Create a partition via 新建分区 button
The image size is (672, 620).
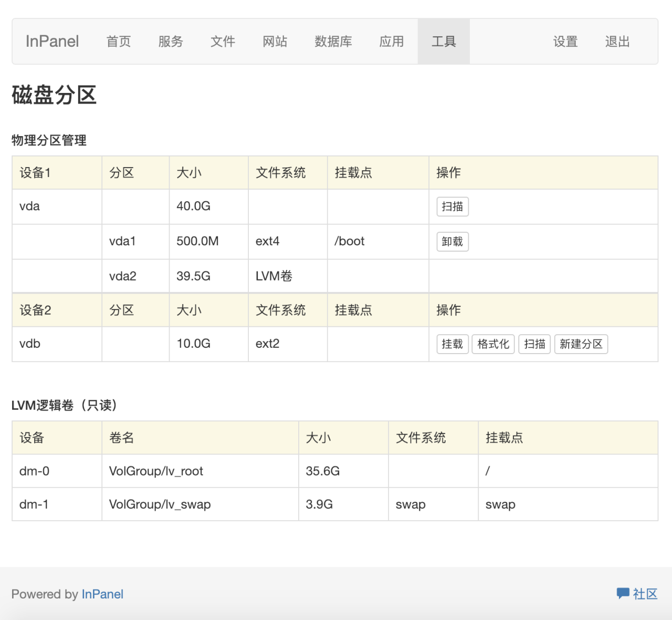tap(581, 344)
